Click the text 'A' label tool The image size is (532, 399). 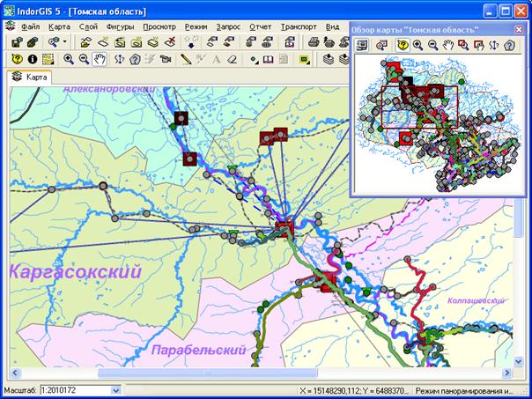coord(216,59)
